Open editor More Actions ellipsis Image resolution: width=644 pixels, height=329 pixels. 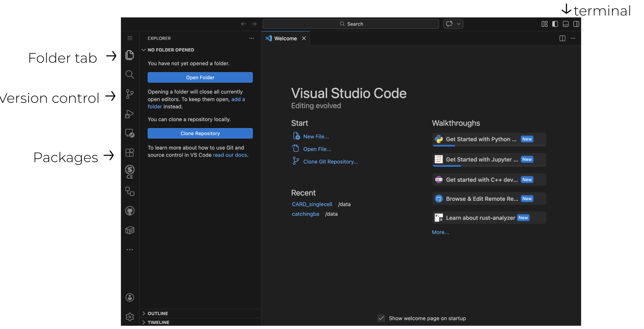tap(573, 38)
